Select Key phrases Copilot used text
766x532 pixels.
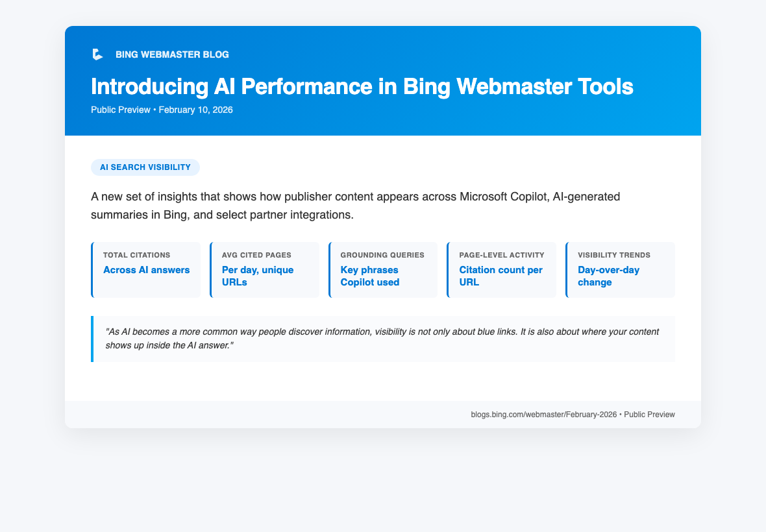tap(370, 276)
